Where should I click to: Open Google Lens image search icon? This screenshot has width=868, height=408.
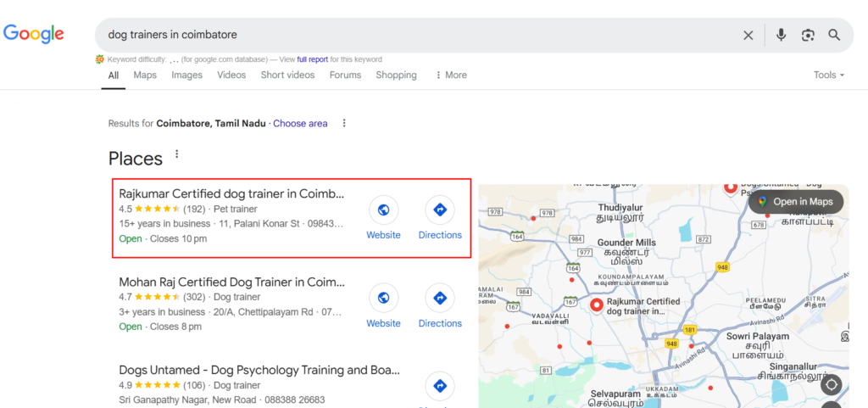pyautogui.click(x=808, y=35)
